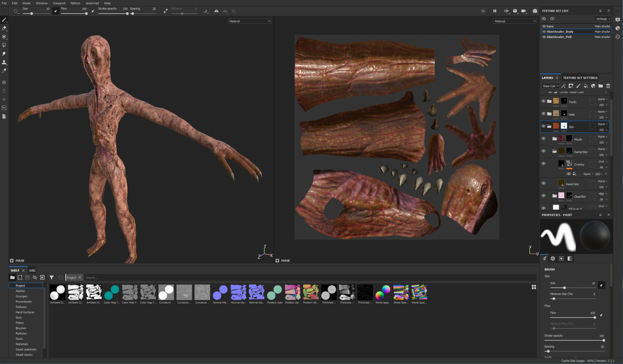Select SkinStealer_Pelt texture set
Viewport: 623px width, 364px height.
pyautogui.click(x=559, y=37)
